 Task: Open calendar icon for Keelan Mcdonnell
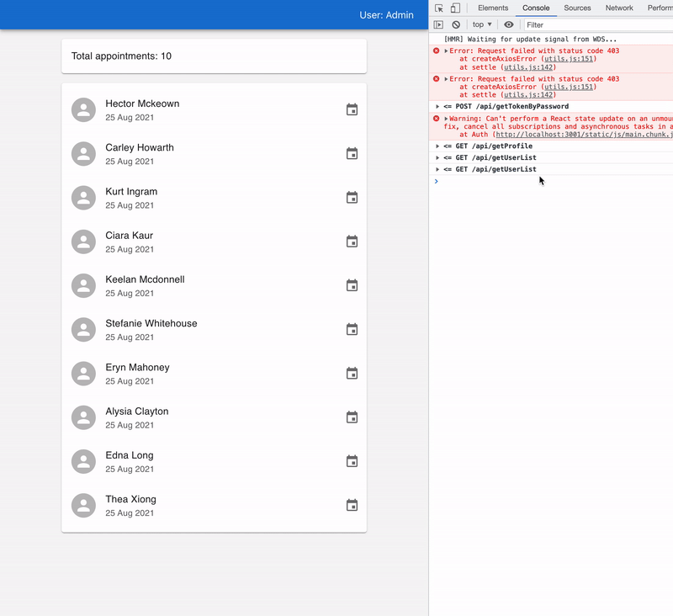[352, 285]
